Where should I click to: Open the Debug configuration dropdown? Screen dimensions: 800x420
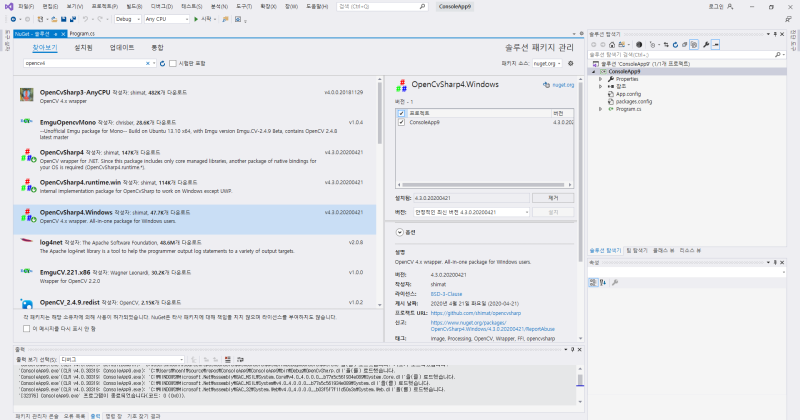[128, 19]
